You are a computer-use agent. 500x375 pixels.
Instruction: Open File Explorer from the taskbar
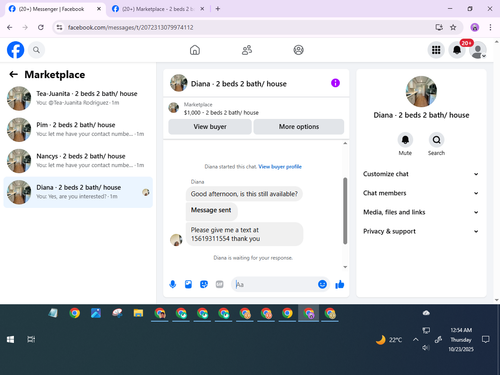(138, 313)
